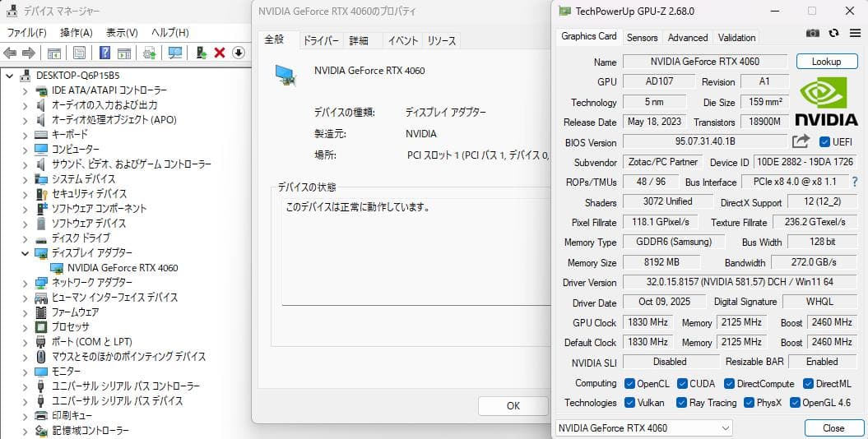The image size is (868, 439).
Task: Open the リソース tab in properties dialog
Action: pos(442,40)
